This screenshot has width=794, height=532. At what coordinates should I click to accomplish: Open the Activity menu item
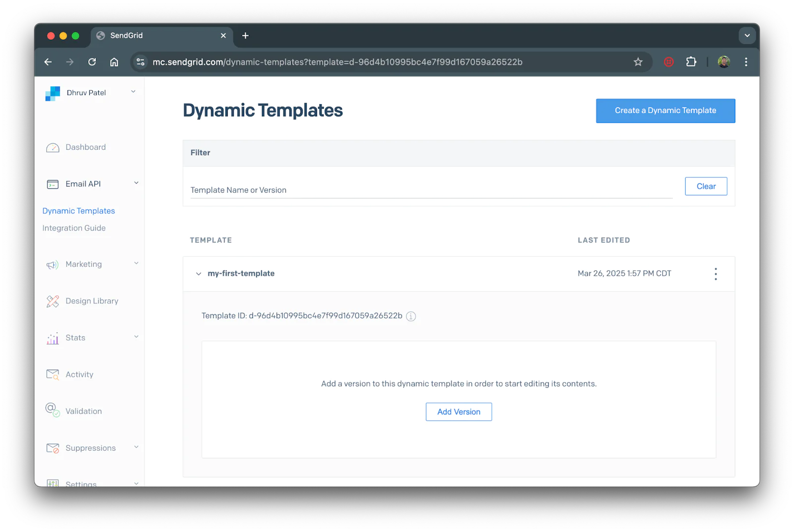[x=79, y=375]
